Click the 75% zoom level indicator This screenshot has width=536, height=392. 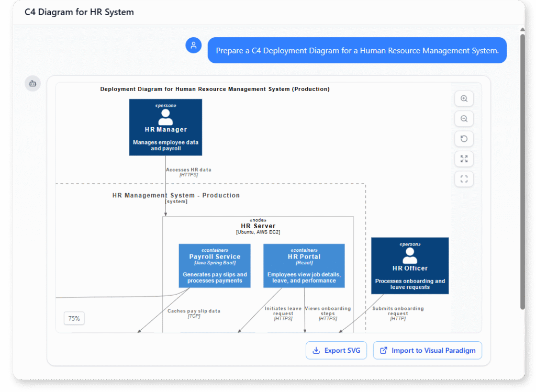tap(74, 318)
